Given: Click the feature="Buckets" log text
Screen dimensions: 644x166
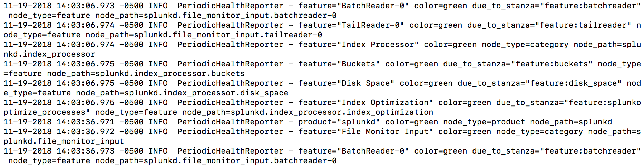Looking at the screenshot, I should [339, 64].
